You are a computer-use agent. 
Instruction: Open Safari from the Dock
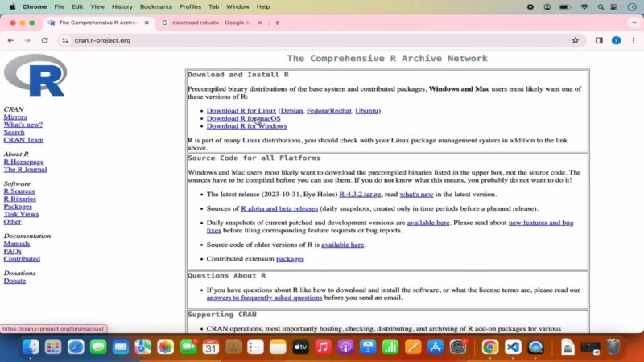(x=76, y=347)
